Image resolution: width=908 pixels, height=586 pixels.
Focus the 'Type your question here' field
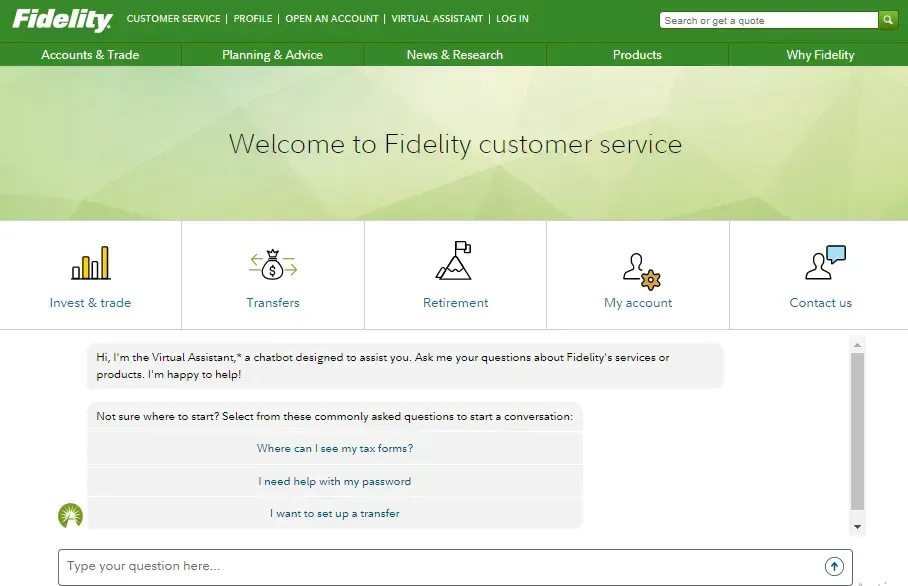pyautogui.click(x=440, y=567)
